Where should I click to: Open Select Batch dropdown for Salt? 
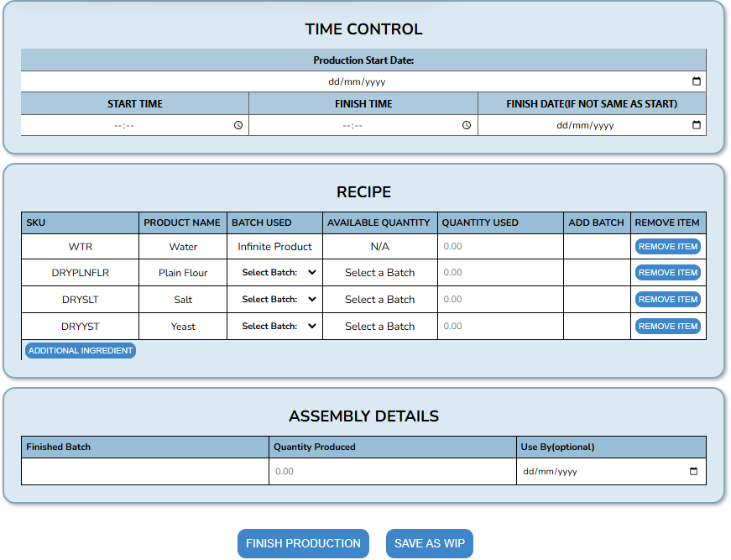(275, 300)
